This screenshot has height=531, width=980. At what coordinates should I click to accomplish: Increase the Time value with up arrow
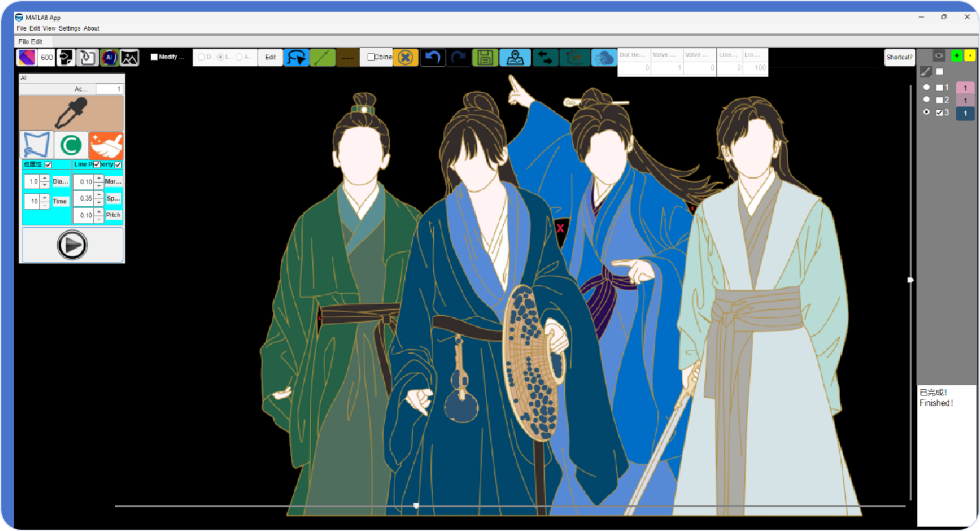pyautogui.click(x=44, y=198)
